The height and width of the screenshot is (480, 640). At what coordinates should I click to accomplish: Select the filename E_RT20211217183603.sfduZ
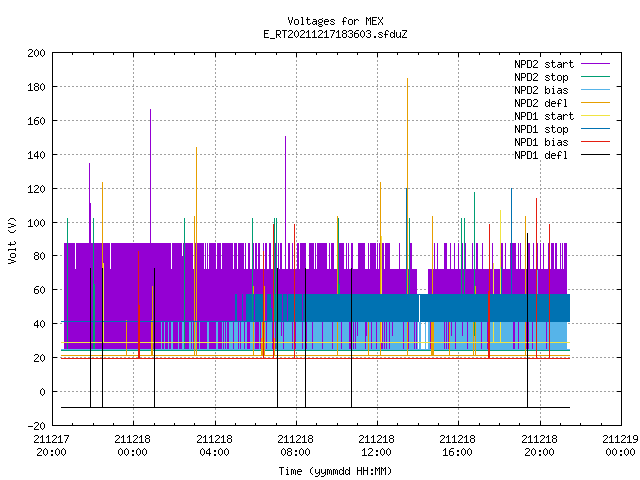[335, 34]
